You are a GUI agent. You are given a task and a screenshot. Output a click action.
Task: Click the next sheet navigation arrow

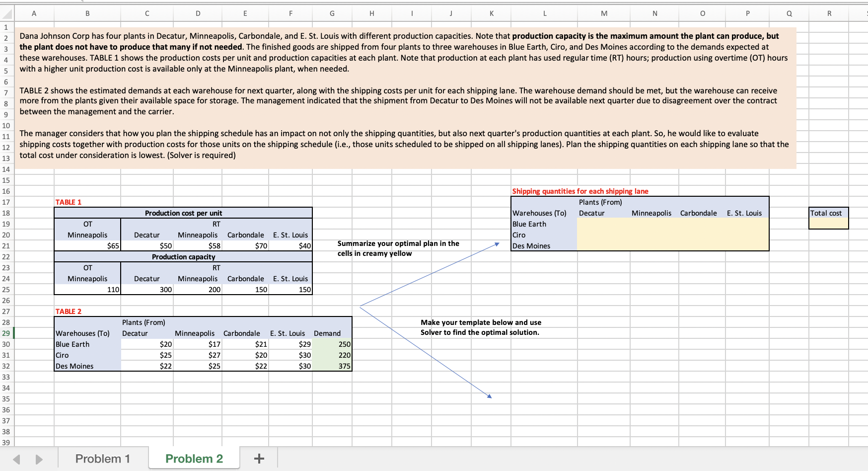pyautogui.click(x=39, y=459)
